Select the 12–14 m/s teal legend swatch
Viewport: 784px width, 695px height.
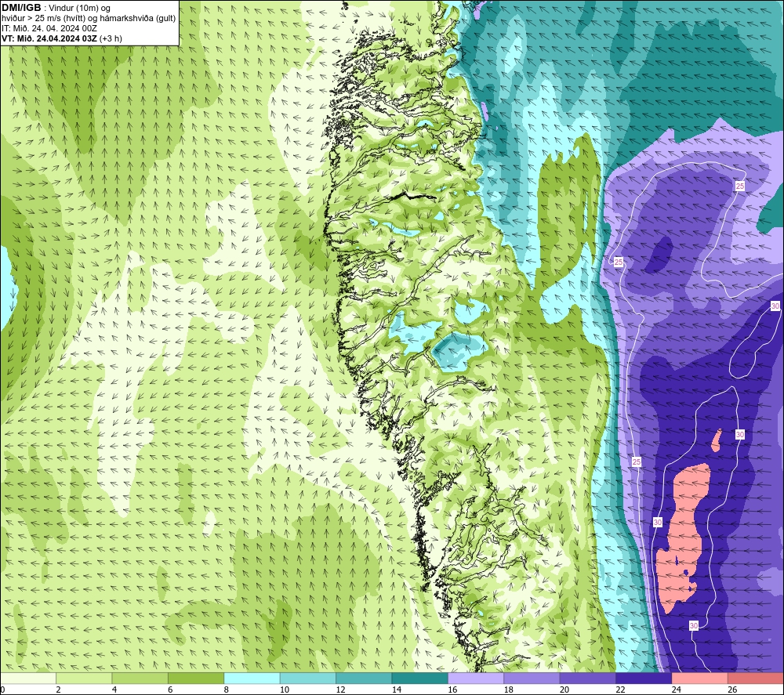[364, 678]
